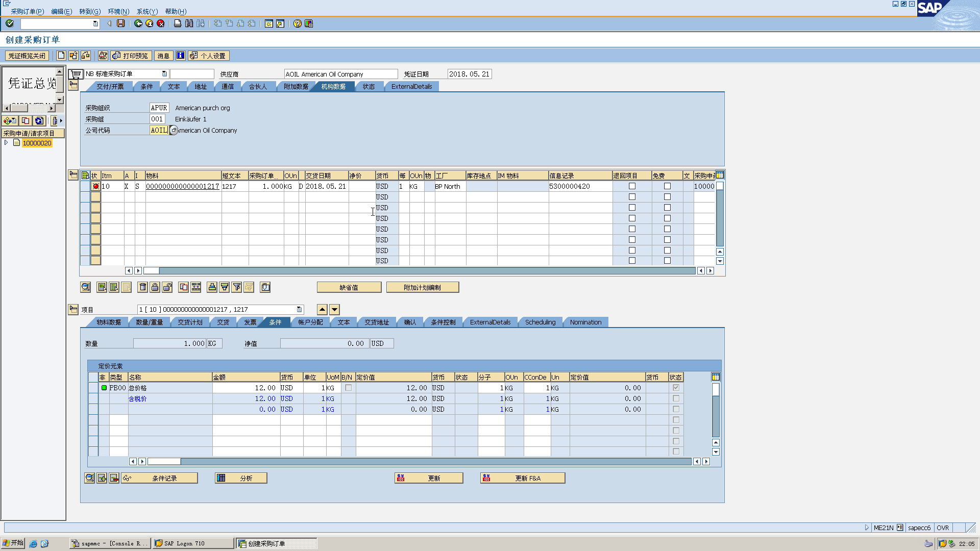
Task: Click the Delete item trash icon
Action: click(x=143, y=287)
